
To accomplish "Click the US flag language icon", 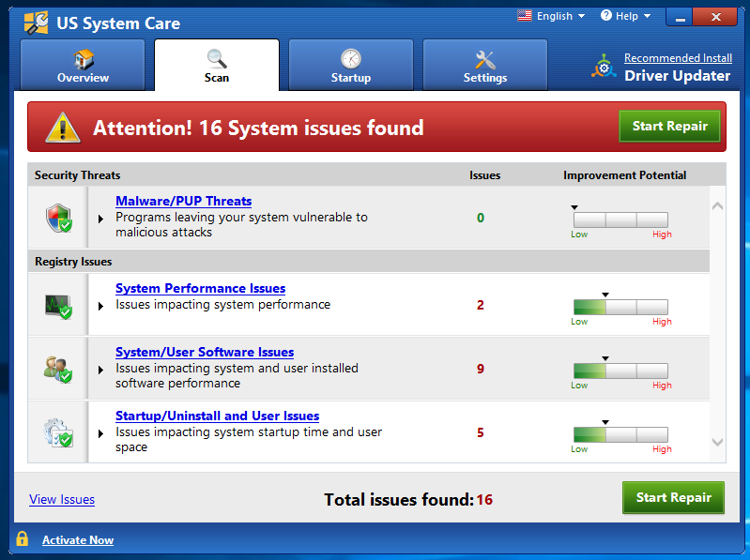I will point(525,16).
